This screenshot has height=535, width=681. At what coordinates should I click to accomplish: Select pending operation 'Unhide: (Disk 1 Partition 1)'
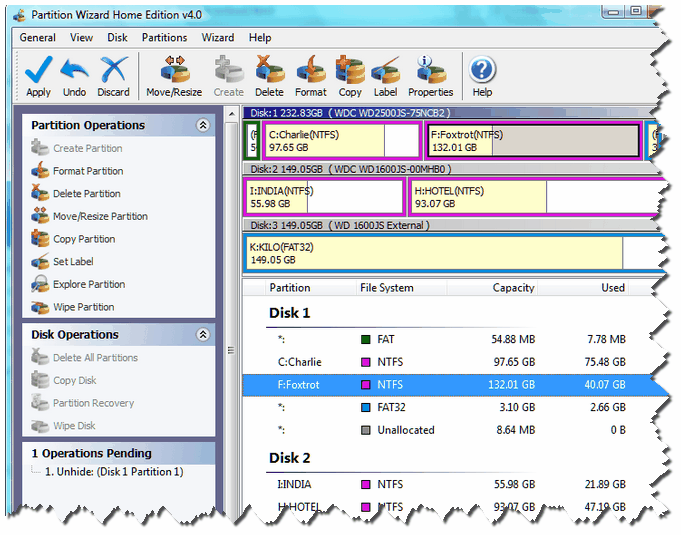[114, 472]
